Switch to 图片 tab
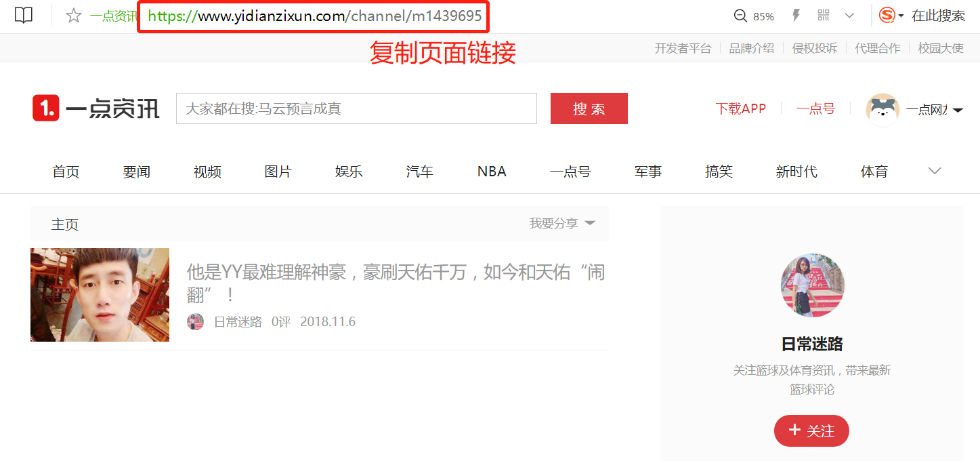This screenshot has height=461, width=980. click(278, 172)
